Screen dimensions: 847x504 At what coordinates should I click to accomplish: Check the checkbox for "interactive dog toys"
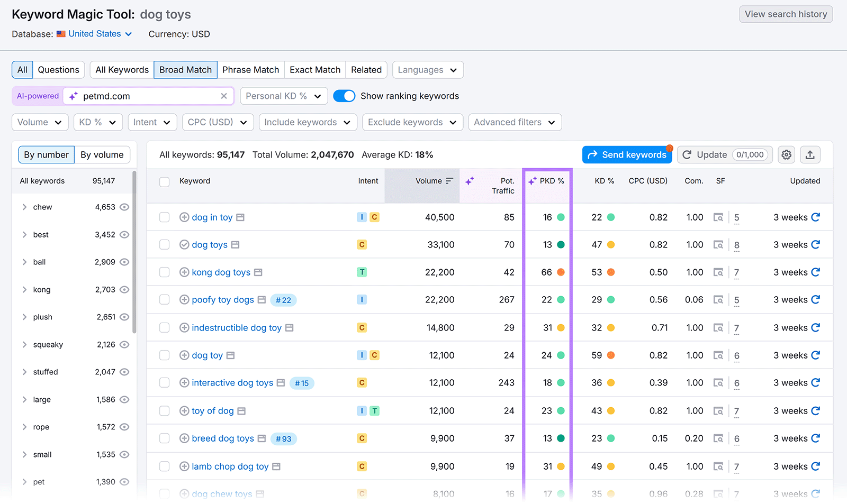click(164, 382)
